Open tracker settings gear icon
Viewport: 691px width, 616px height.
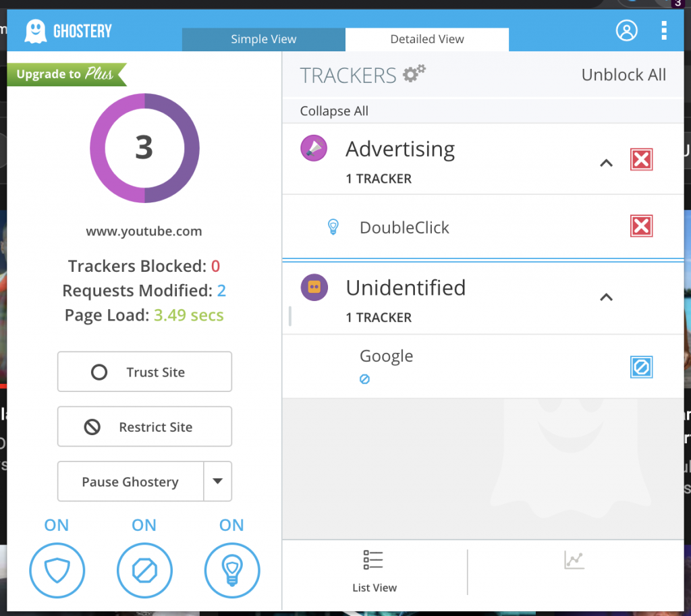pos(414,73)
